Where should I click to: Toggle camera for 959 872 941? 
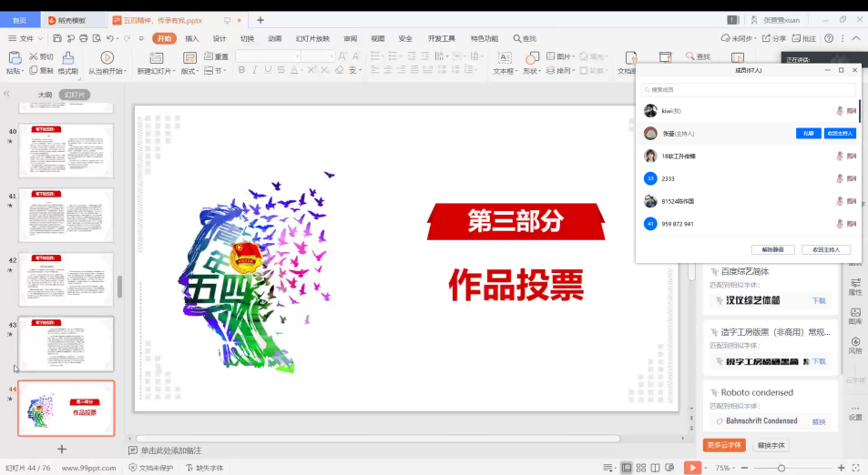[x=852, y=224]
